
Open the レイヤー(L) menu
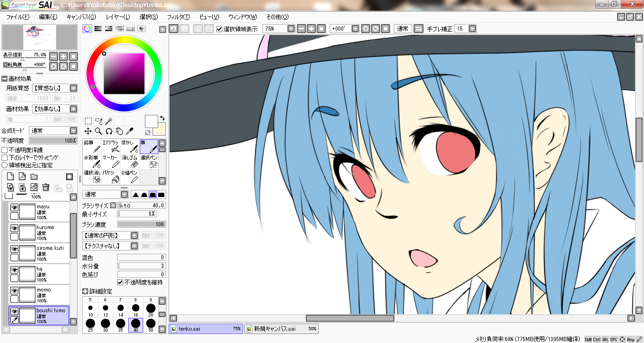click(118, 17)
